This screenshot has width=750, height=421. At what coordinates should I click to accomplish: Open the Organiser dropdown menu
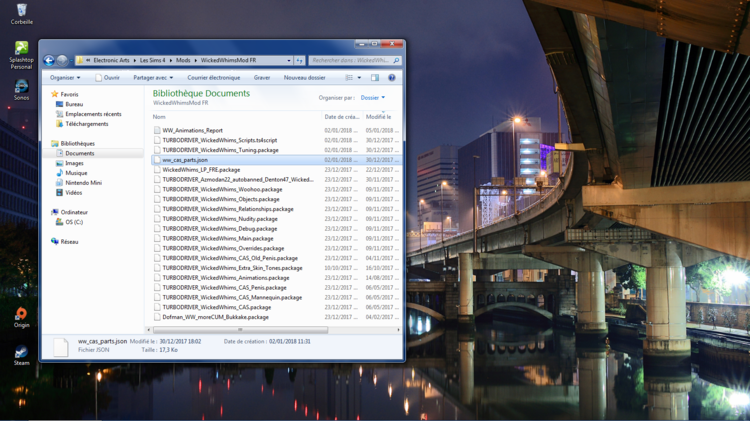tap(65, 78)
